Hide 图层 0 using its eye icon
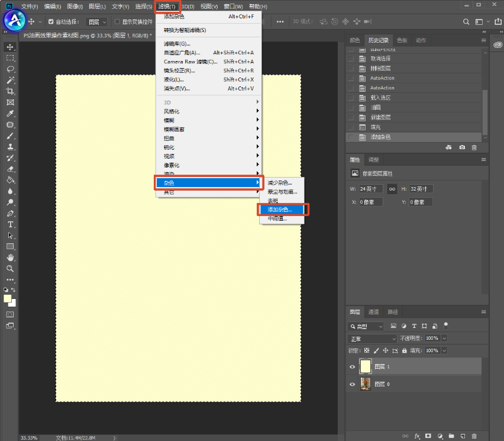The height and width of the screenshot is (441, 504). pyautogui.click(x=353, y=384)
